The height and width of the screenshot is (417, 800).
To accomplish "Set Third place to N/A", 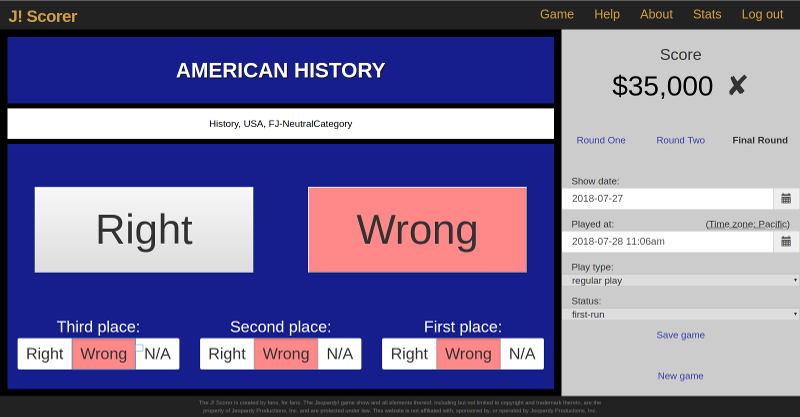I will 157,354.
